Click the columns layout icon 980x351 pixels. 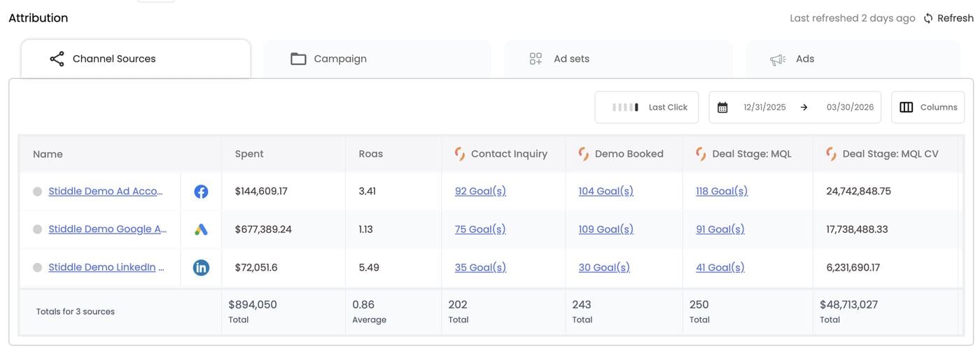point(906,107)
